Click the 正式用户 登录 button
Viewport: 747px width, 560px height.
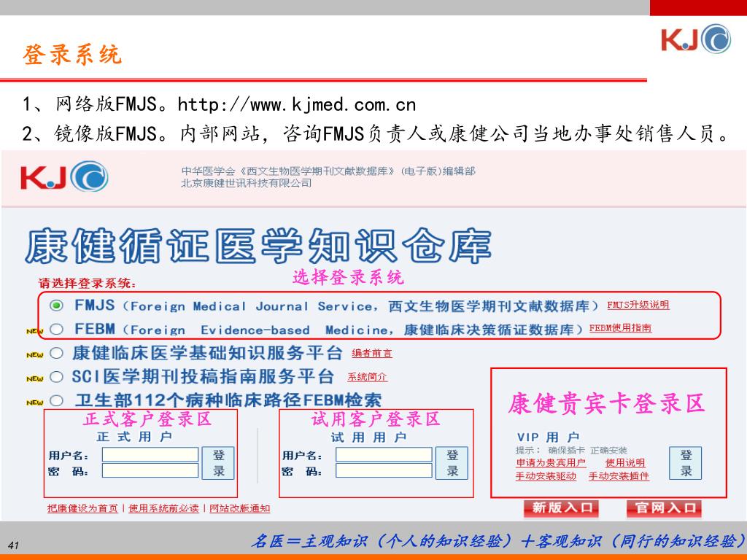click(x=218, y=463)
